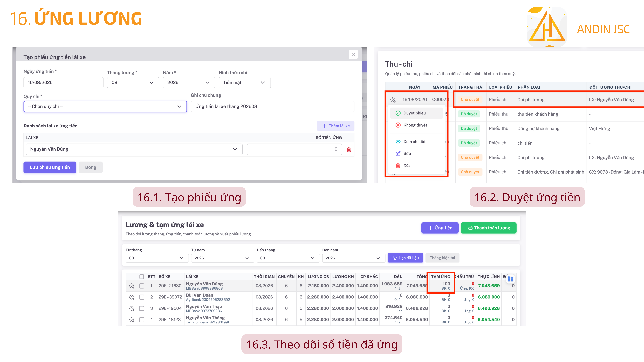
Task: Open the Đến năm dropdown
Action: pyautogui.click(x=354, y=258)
